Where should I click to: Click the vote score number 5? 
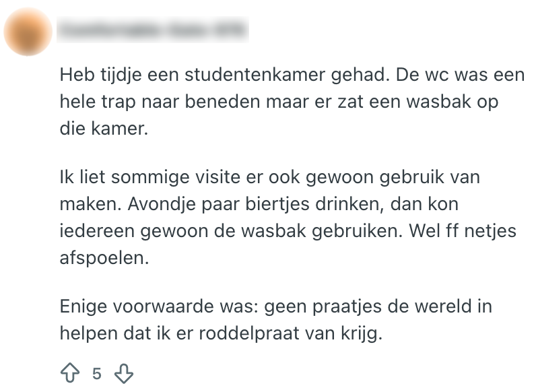pyautogui.click(x=97, y=373)
